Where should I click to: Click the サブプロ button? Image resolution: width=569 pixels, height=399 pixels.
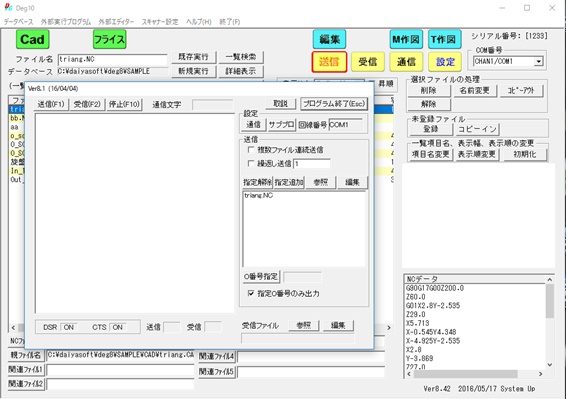[281, 125]
